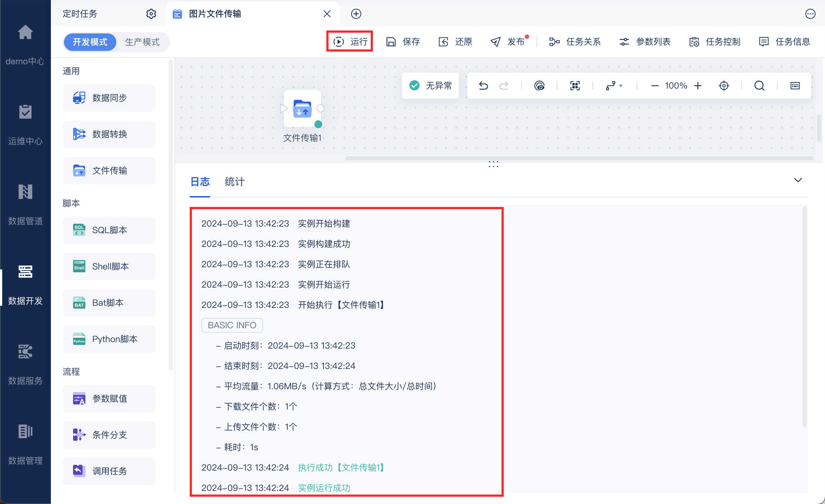Screen dimensions: 825x504
Task: Switch to 开发模式 mode
Action: point(90,42)
